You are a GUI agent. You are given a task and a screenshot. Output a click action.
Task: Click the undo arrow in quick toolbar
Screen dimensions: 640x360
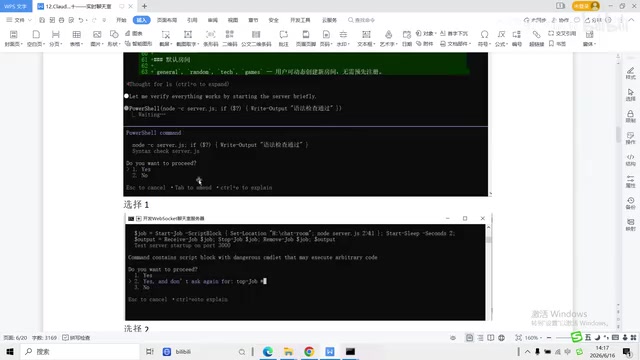click(x=80, y=20)
